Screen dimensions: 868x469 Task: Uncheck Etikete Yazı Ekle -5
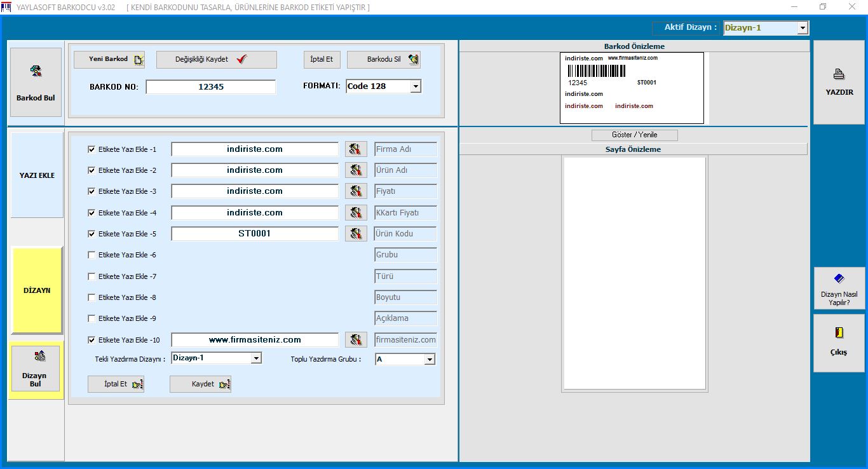[92, 234]
